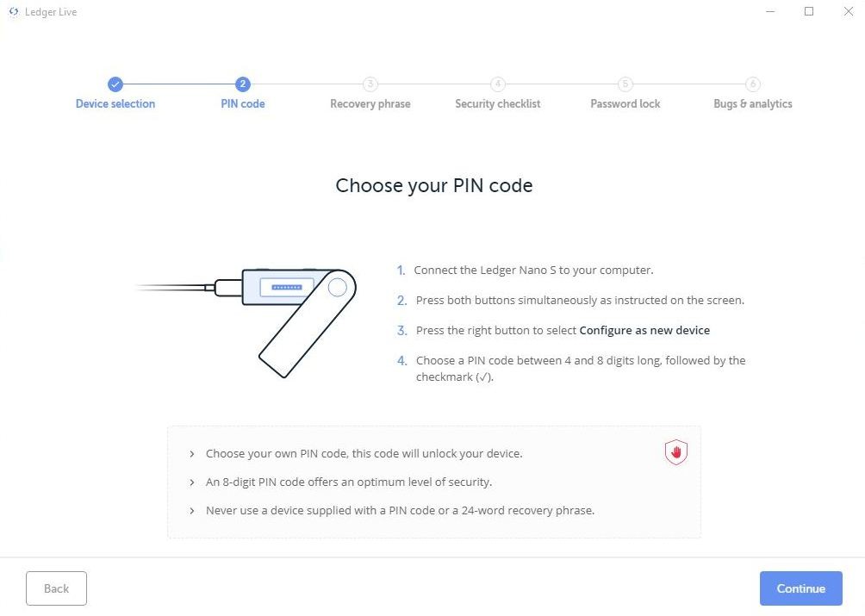Go back with the Back button
Screen dimensions: 865x616
56,588
